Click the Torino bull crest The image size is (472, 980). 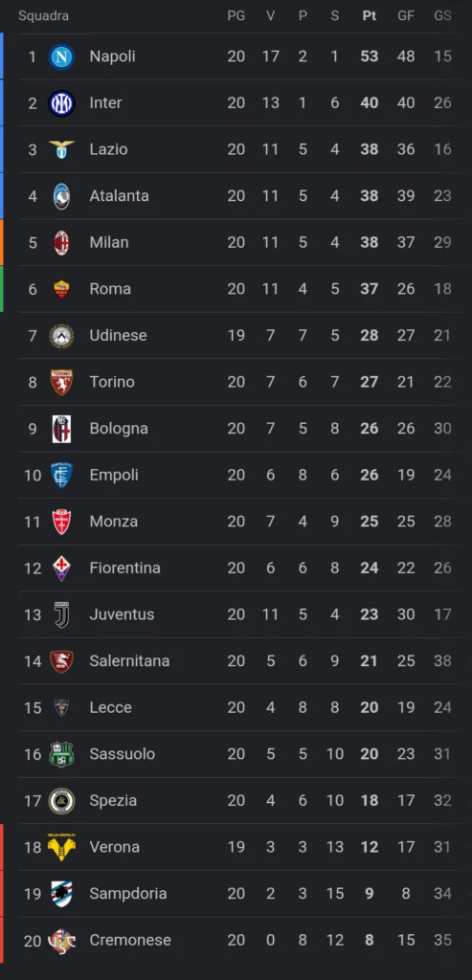point(61,382)
